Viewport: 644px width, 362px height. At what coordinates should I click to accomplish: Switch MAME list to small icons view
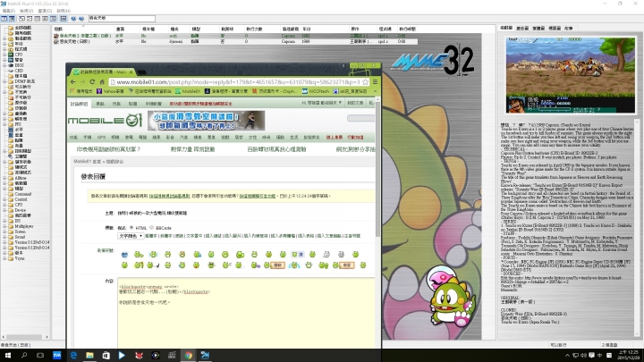point(30,19)
